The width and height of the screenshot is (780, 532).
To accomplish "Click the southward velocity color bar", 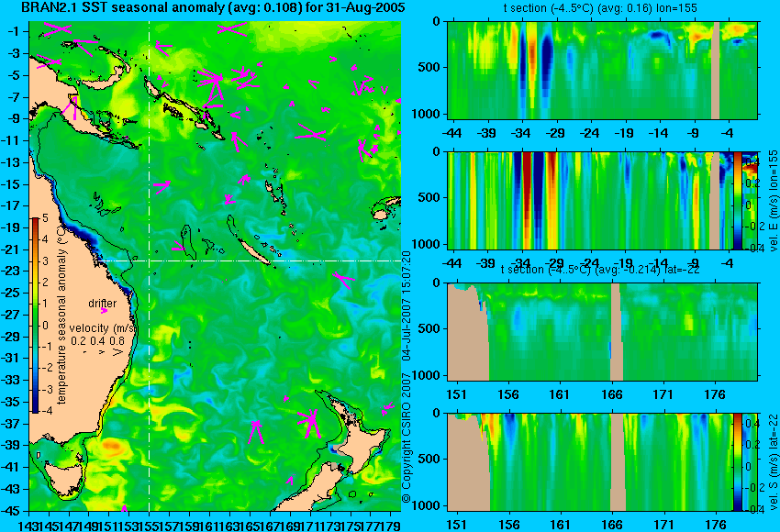I will tap(737, 462).
